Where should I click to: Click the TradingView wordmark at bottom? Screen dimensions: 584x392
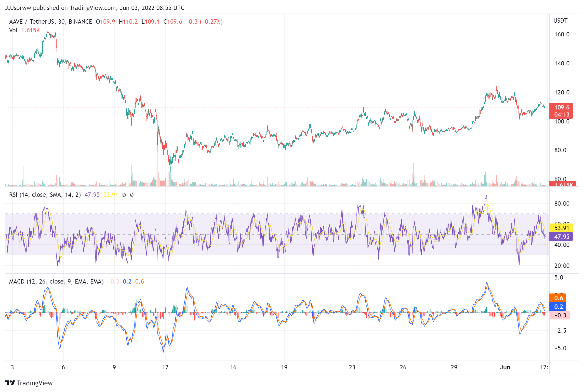tap(35, 383)
